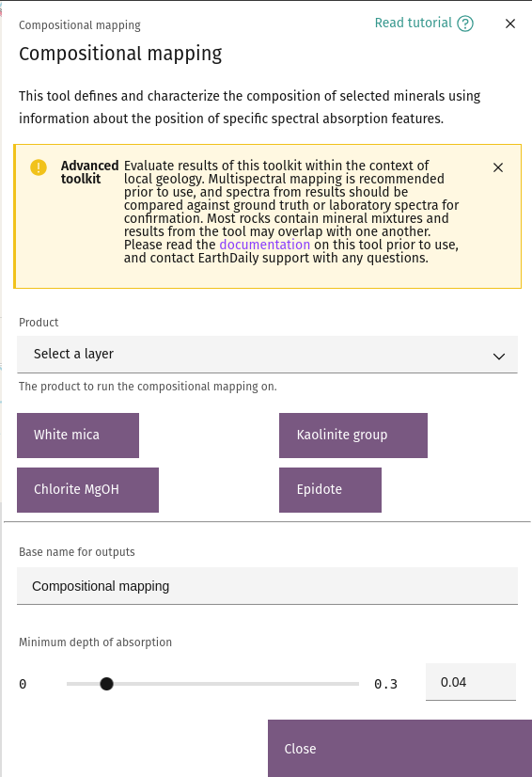Click the chevron arrow in Product field
This screenshot has width=532, height=777.
tap(499, 357)
